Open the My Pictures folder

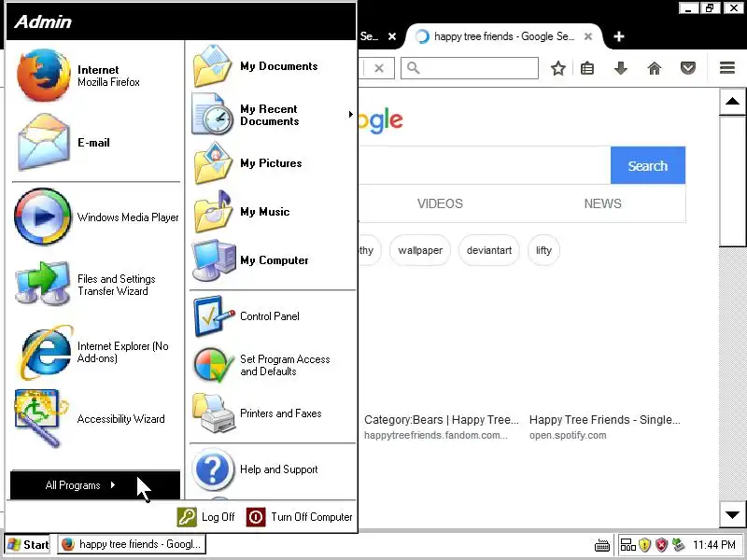click(272, 163)
